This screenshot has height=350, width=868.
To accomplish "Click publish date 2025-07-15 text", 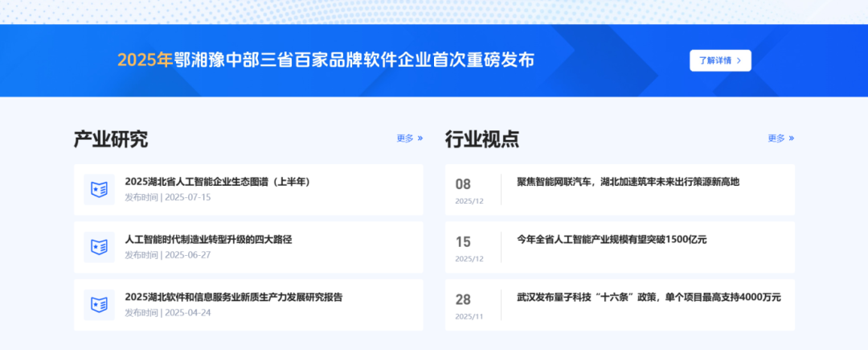I will pyautogui.click(x=187, y=197).
